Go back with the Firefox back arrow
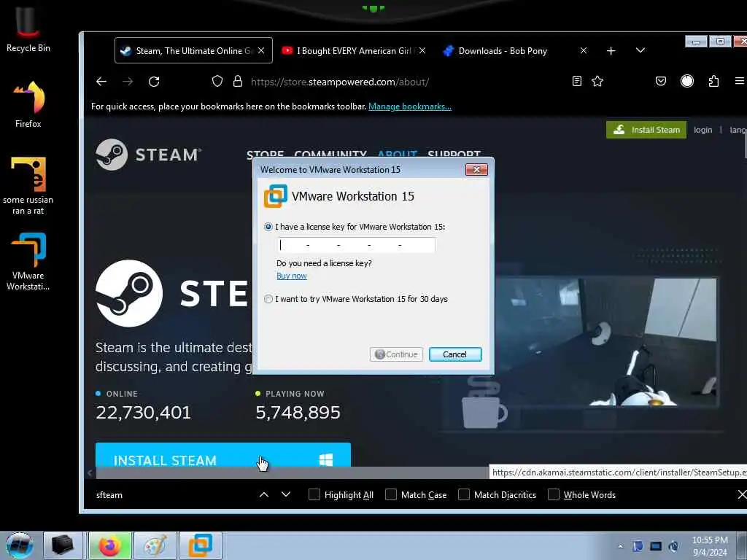The width and height of the screenshot is (747, 560). (101, 82)
